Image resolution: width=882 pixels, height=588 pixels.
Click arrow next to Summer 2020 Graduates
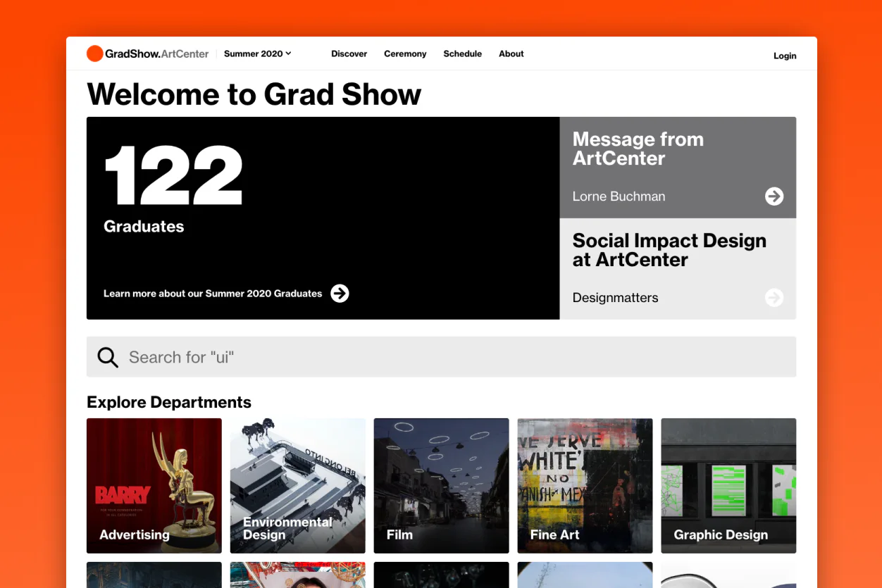click(340, 294)
